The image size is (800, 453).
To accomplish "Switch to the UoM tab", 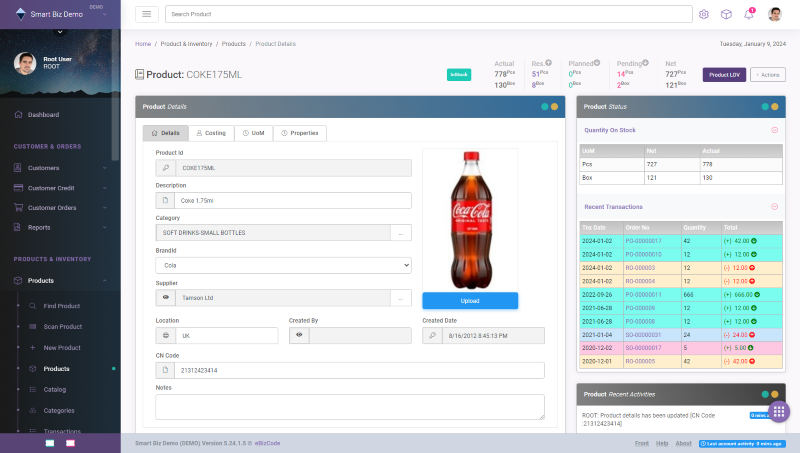I will (254, 133).
